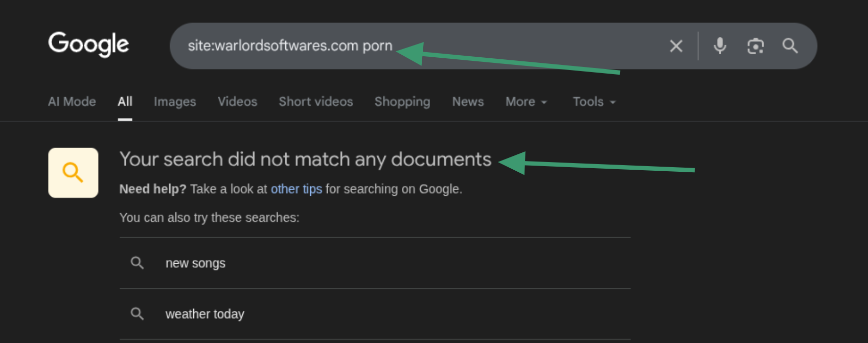Go to the News tab

(468, 102)
